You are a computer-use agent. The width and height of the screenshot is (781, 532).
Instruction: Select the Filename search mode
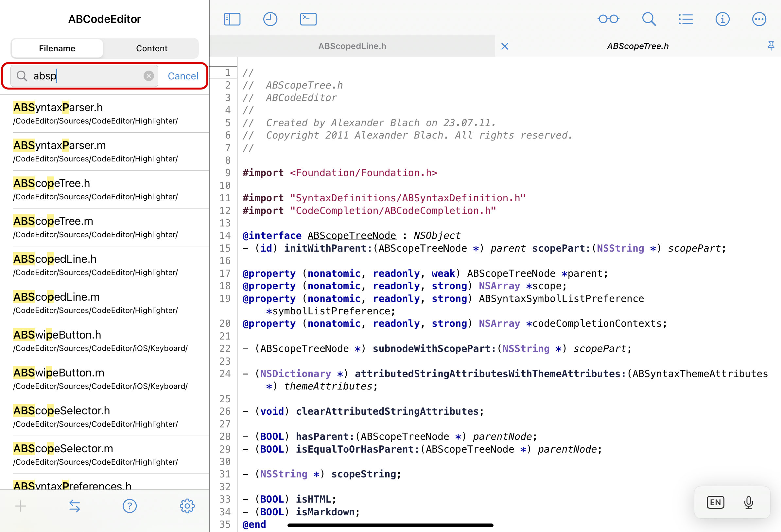[57, 48]
